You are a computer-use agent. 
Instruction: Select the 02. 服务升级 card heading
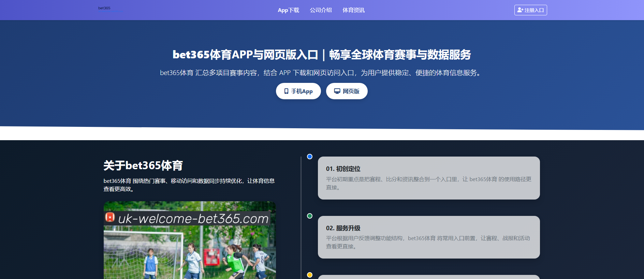343,228
